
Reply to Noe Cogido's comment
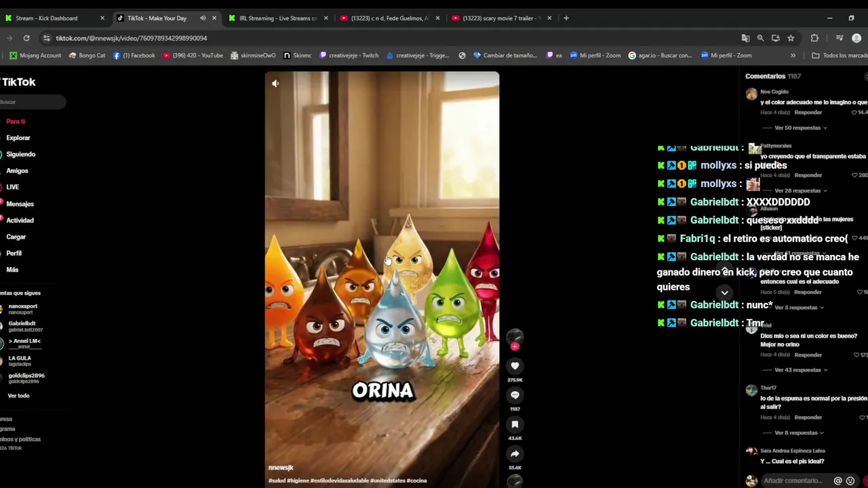808,113
